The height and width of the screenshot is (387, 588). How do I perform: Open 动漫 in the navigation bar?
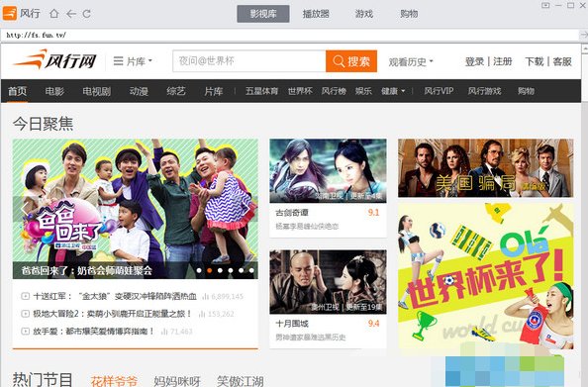click(139, 91)
